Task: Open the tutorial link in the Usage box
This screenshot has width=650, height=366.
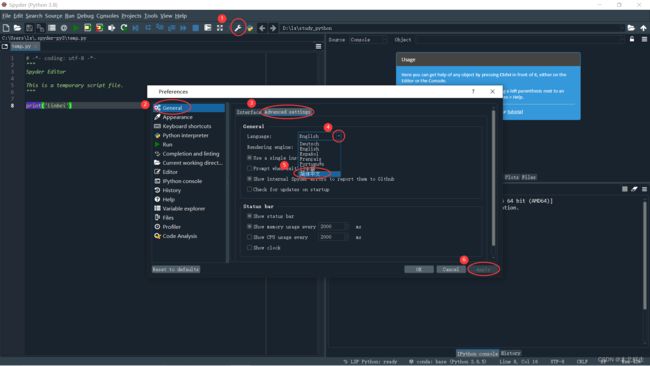Action: click(x=515, y=112)
